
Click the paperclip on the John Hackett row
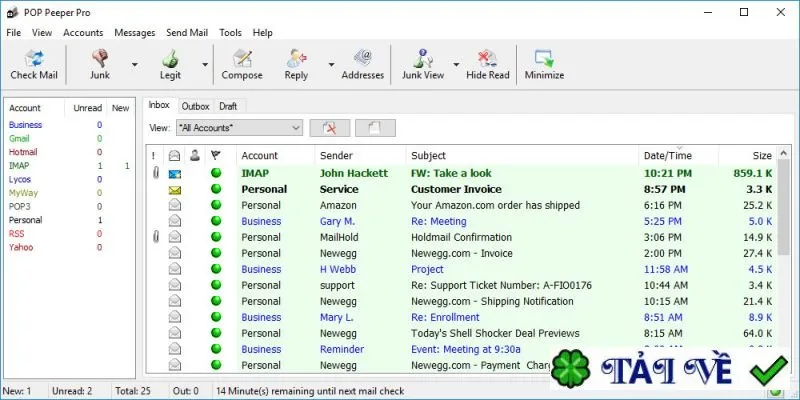(156, 173)
